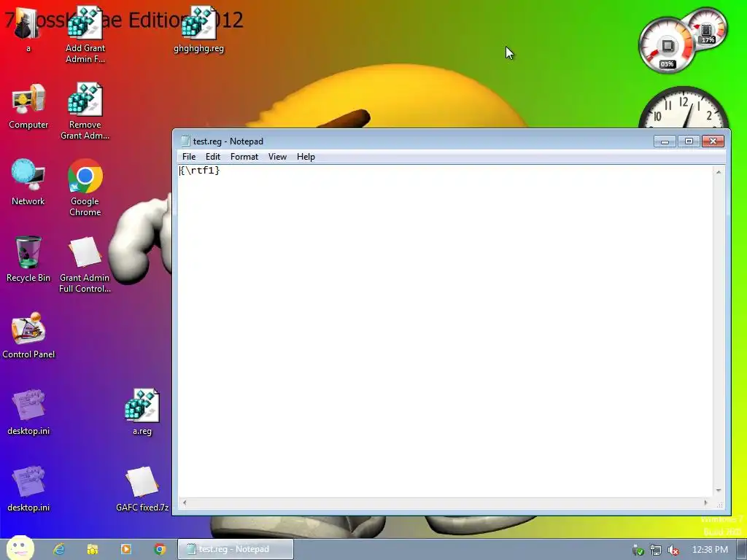Open the View menu in Notepad
Screen dimensions: 747x560
tap(277, 157)
